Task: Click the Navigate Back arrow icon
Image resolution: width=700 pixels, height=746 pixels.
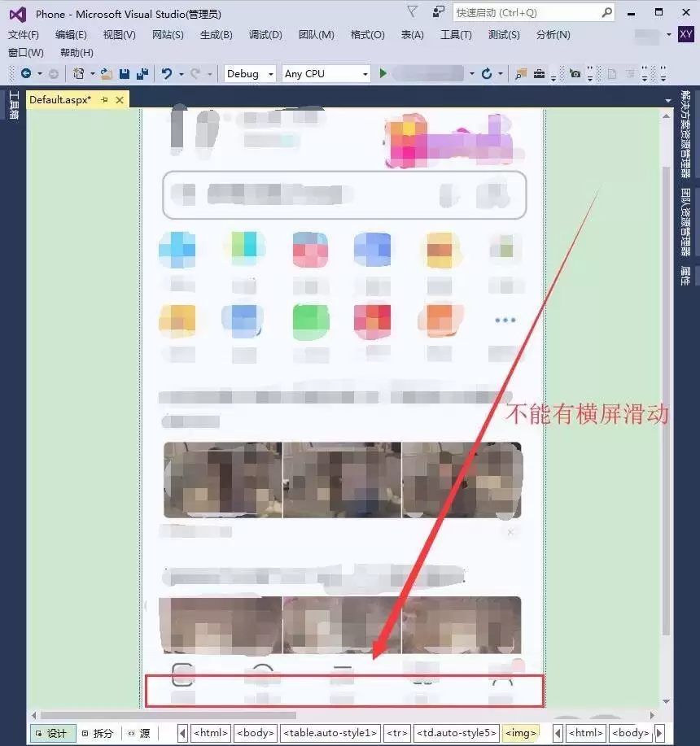Action: pyautogui.click(x=26, y=72)
